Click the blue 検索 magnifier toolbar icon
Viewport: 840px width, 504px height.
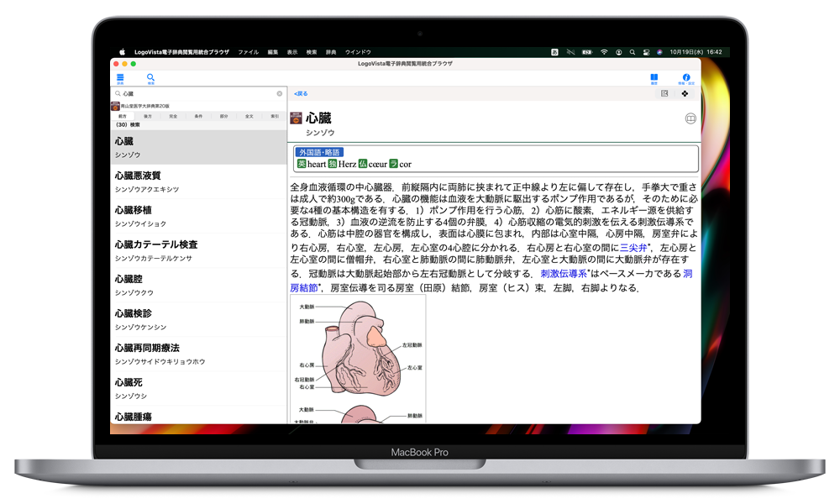click(150, 79)
